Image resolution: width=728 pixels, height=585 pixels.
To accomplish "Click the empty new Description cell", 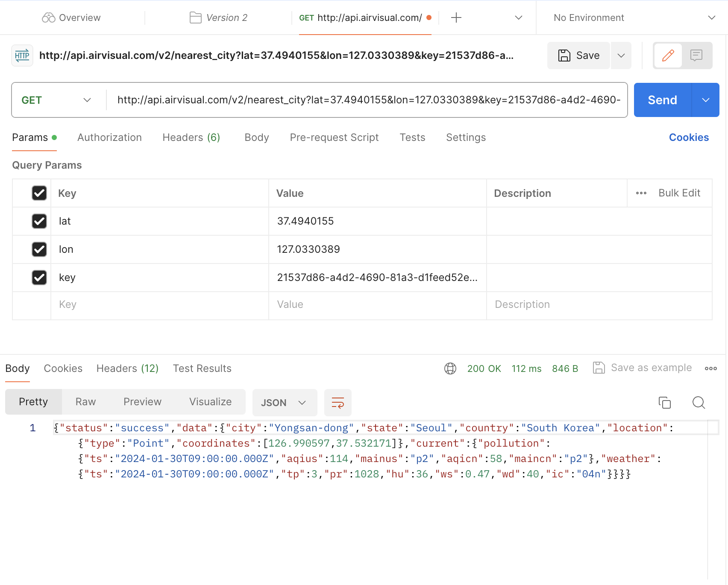I will click(x=599, y=305).
